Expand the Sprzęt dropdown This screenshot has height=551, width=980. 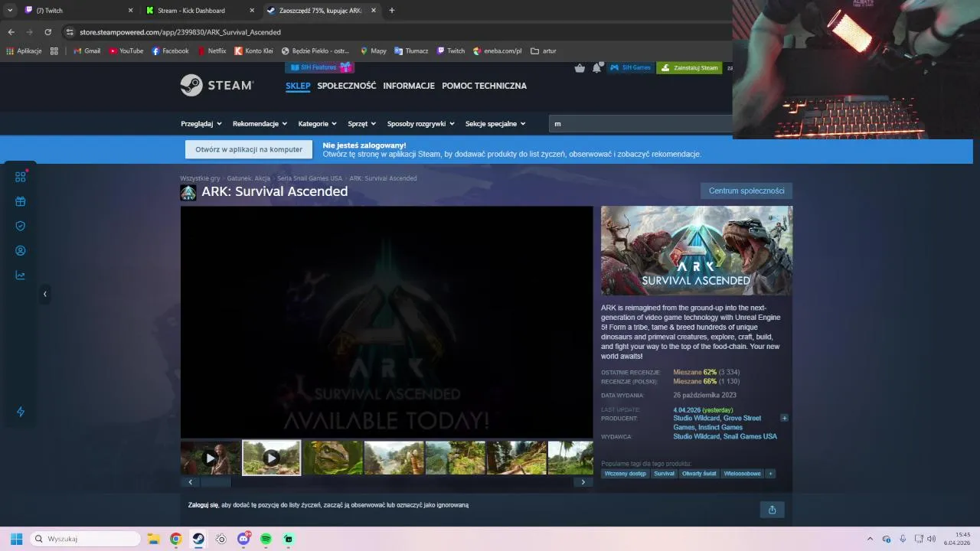(x=362, y=123)
